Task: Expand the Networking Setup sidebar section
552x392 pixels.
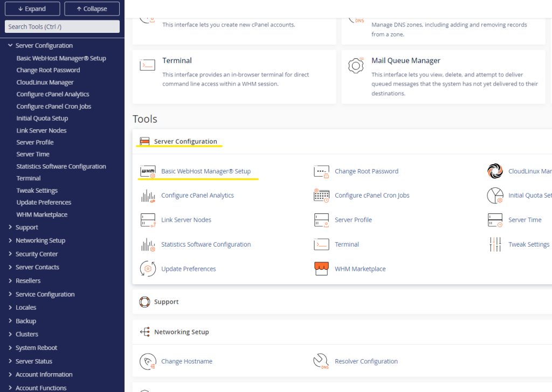Action: [10, 241]
